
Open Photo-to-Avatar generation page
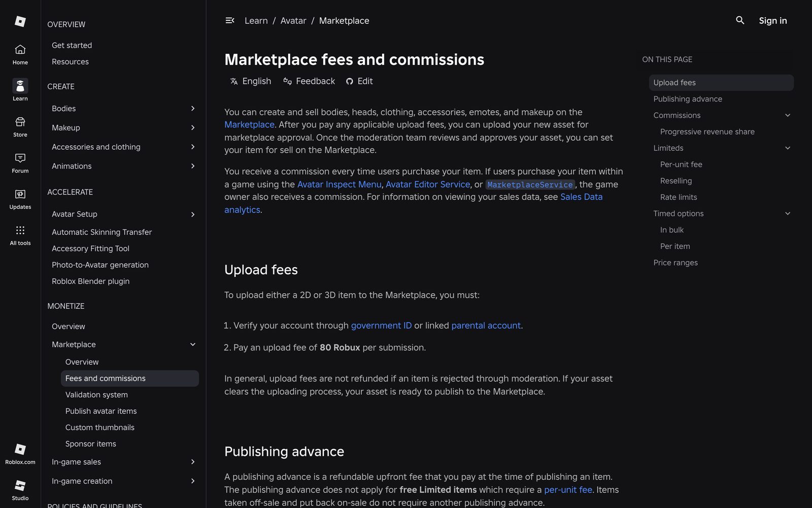[100, 265]
